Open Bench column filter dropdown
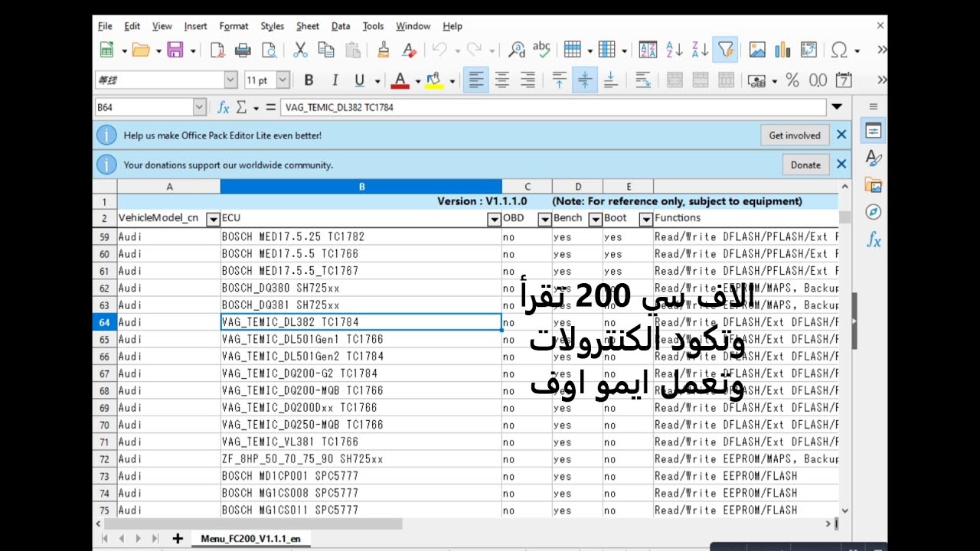 595,219
